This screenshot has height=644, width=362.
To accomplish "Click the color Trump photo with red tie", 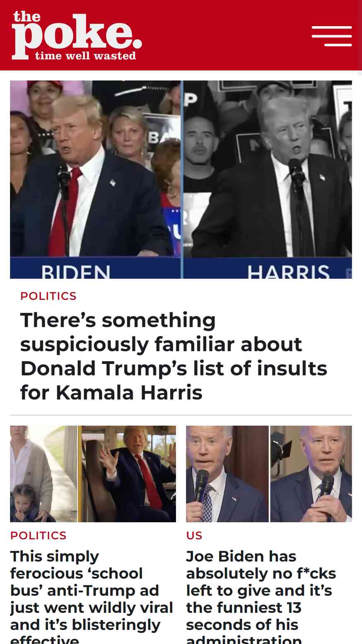I will [x=95, y=179].
